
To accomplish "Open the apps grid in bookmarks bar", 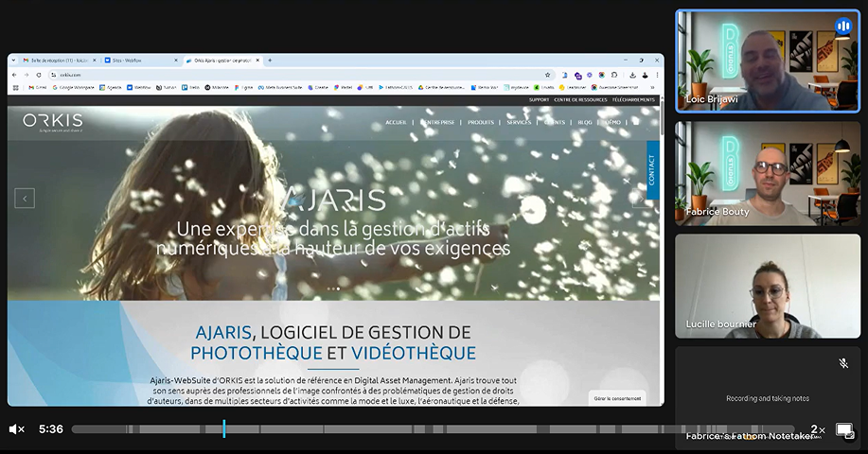I will (x=15, y=87).
